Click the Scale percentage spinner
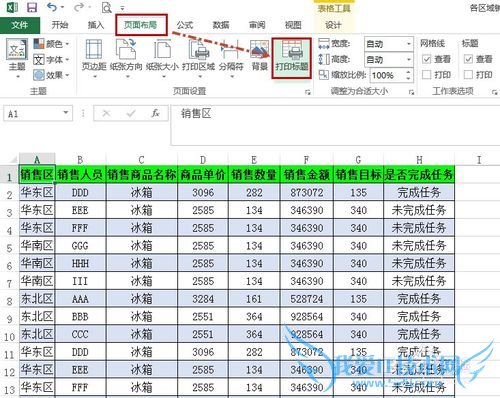500x398 pixels. pos(408,75)
